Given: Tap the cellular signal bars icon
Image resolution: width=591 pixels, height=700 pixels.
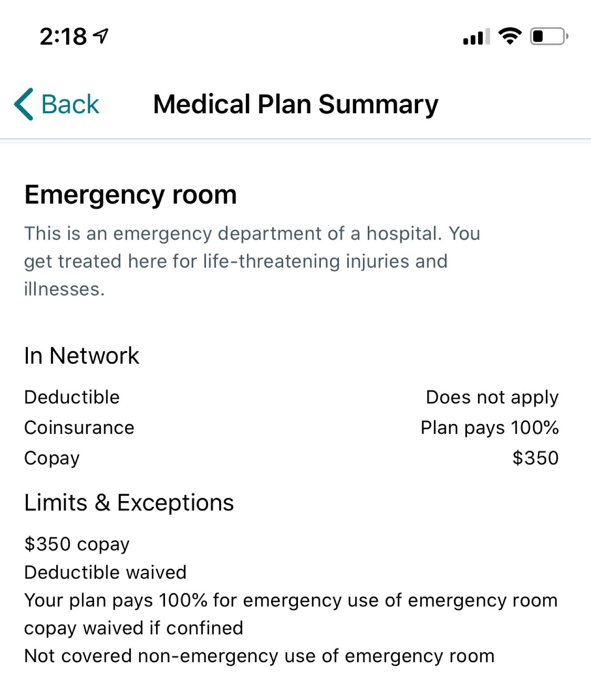Looking at the screenshot, I should (476, 37).
